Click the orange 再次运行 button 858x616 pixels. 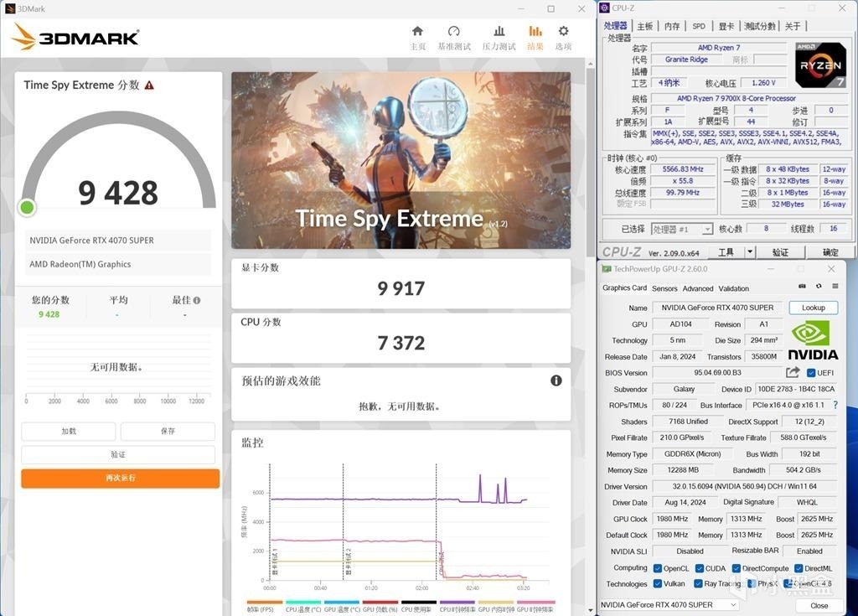coord(121,478)
